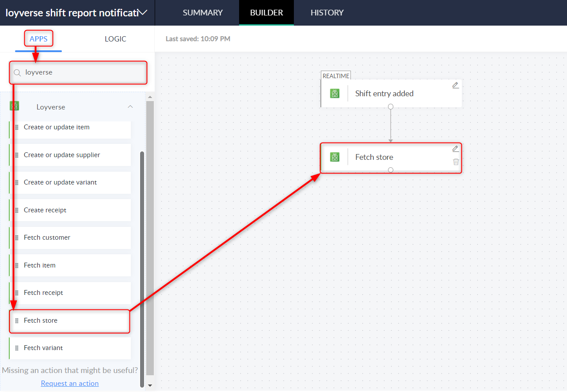Delete the Fetch store step using trash icon

(456, 162)
